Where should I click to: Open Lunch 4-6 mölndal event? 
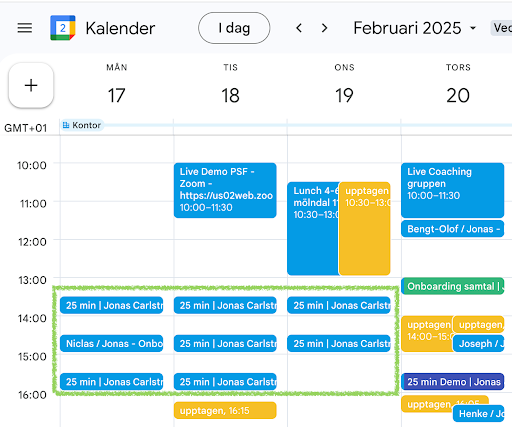(x=313, y=229)
